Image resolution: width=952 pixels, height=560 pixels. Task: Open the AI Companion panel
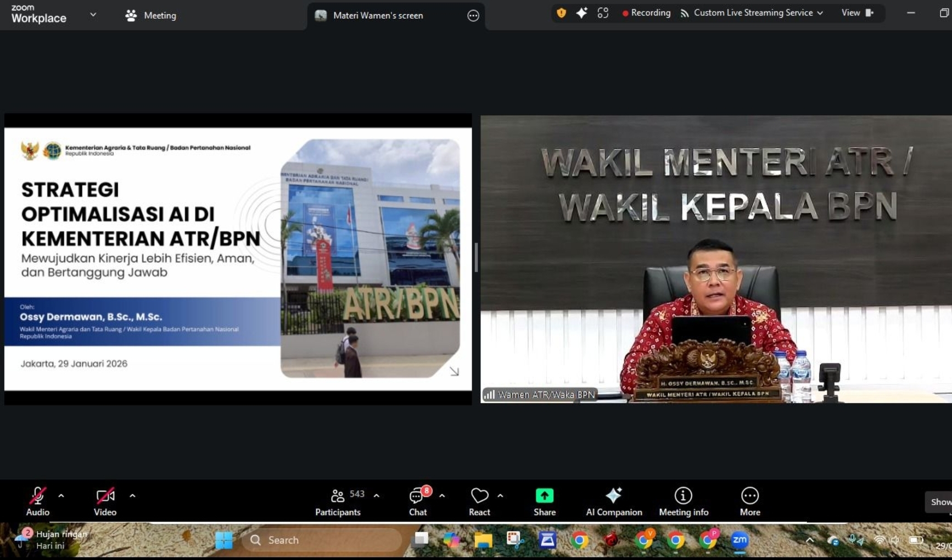(613, 501)
